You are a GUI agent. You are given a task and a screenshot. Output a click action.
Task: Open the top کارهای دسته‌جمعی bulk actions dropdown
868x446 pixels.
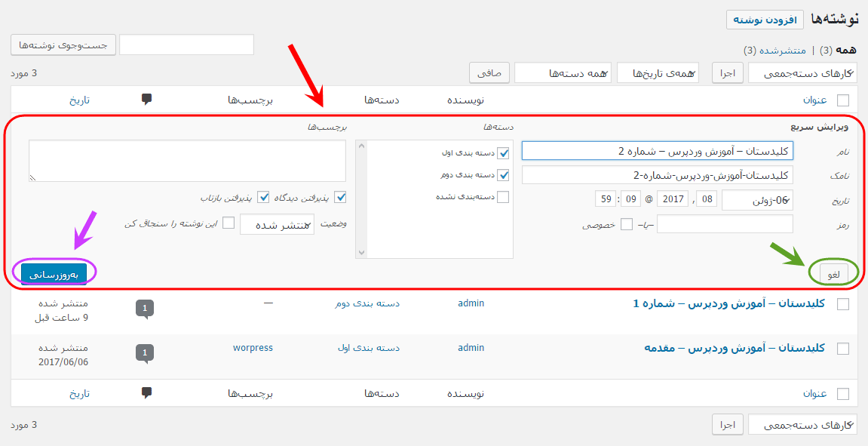pyautogui.click(x=802, y=73)
